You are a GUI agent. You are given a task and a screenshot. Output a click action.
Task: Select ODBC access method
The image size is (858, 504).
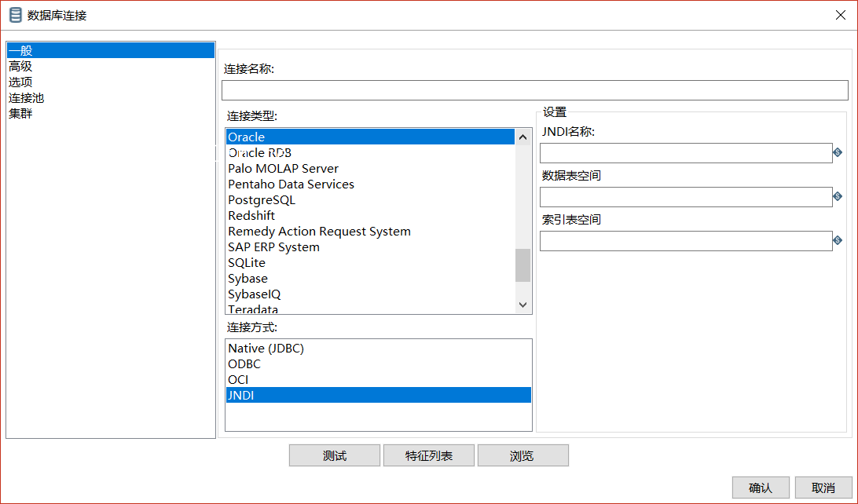point(379,363)
